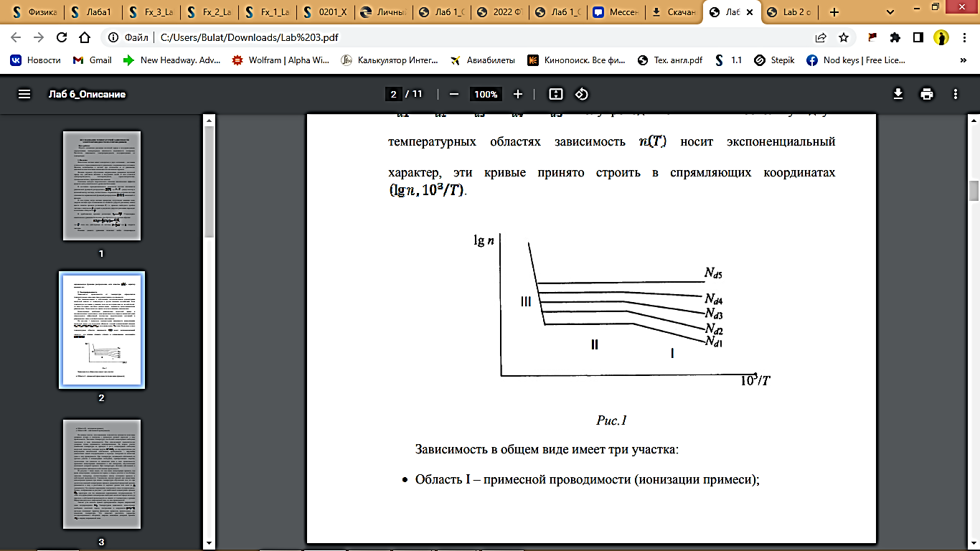Image resolution: width=980 pixels, height=551 pixels.
Task: Open the Тех. англ.pdf bookmark
Action: [671, 60]
